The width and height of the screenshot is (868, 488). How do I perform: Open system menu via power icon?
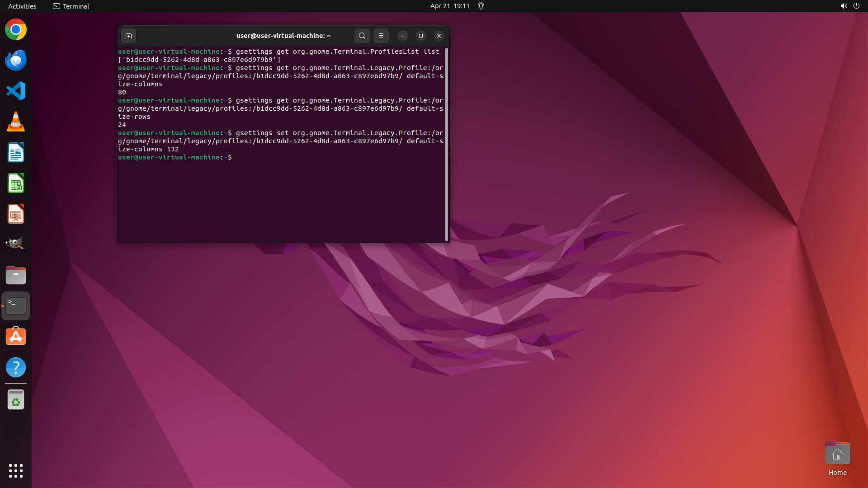click(x=856, y=6)
